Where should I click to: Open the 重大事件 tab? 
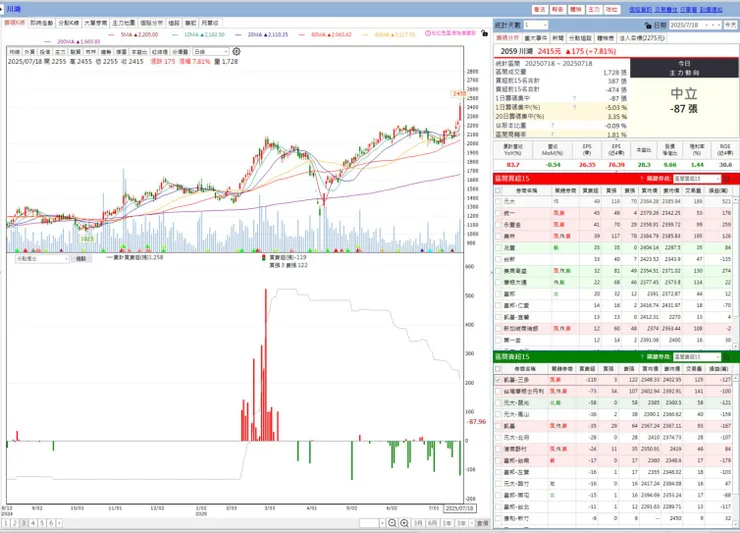(536, 38)
